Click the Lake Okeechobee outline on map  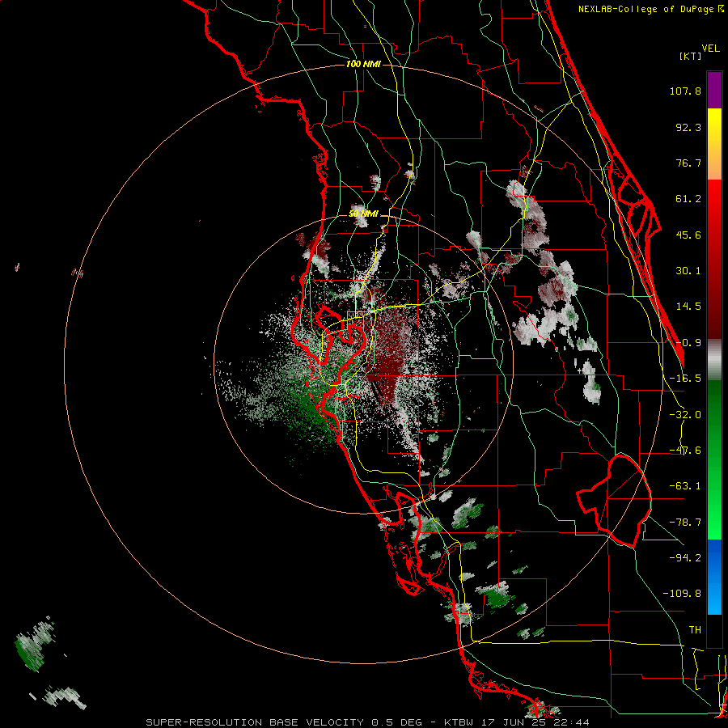coord(614,501)
